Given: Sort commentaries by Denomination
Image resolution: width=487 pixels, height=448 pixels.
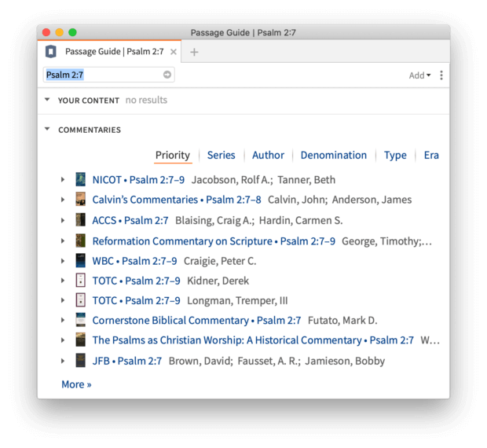Looking at the screenshot, I should (333, 155).
